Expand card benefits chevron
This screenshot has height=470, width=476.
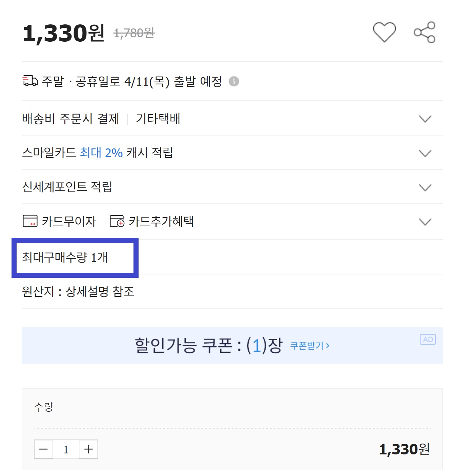(425, 222)
